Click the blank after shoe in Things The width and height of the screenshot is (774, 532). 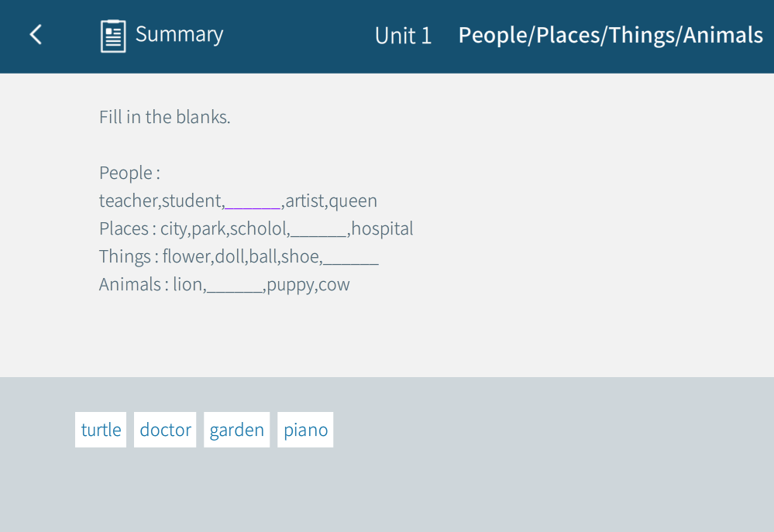[x=350, y=257]
